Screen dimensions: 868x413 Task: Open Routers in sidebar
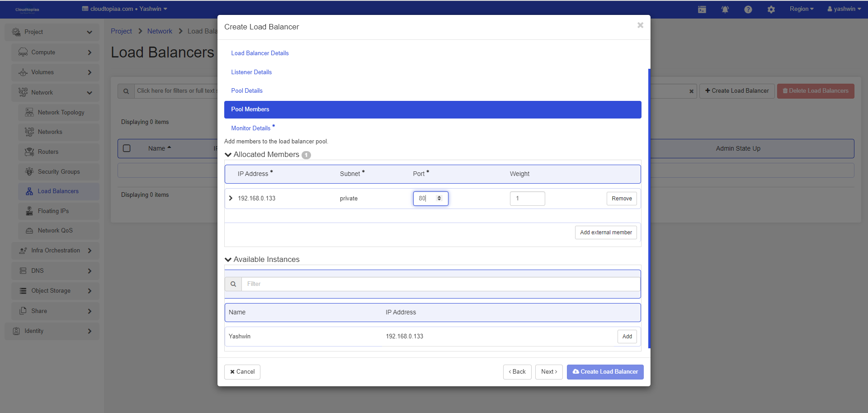[x=48, y=152]
